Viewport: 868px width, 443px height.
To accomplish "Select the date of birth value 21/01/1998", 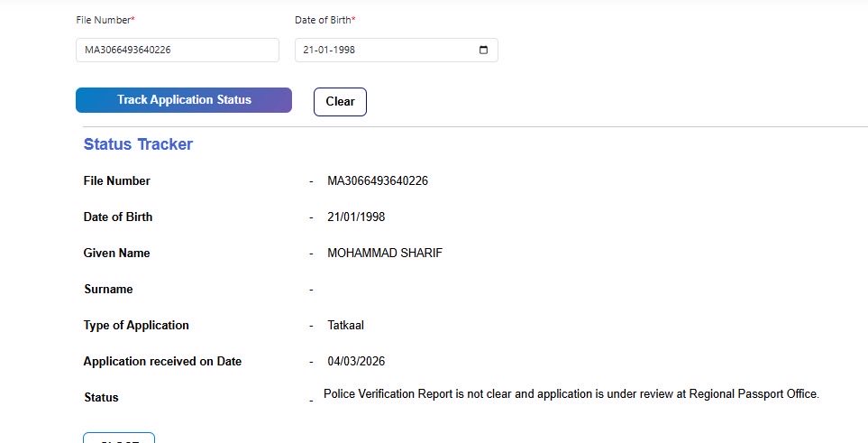I will pos(356,217).
